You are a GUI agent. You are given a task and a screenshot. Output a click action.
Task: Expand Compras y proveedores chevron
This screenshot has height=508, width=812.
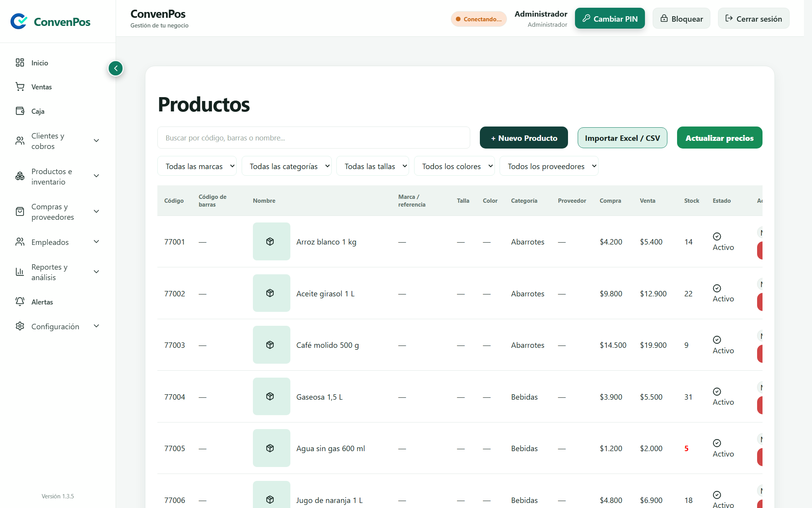(x=97, y=212)
